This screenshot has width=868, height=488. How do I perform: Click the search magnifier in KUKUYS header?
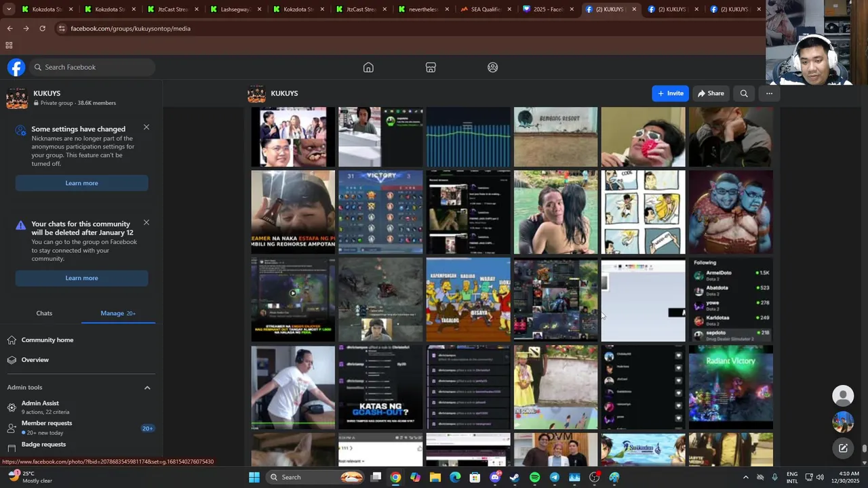click(744, 94)
